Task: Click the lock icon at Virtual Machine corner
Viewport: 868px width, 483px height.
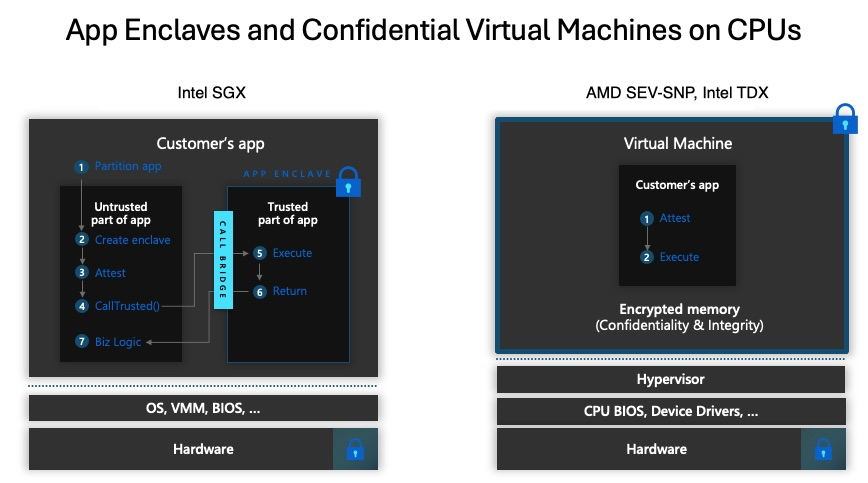Action: [845, 119]
